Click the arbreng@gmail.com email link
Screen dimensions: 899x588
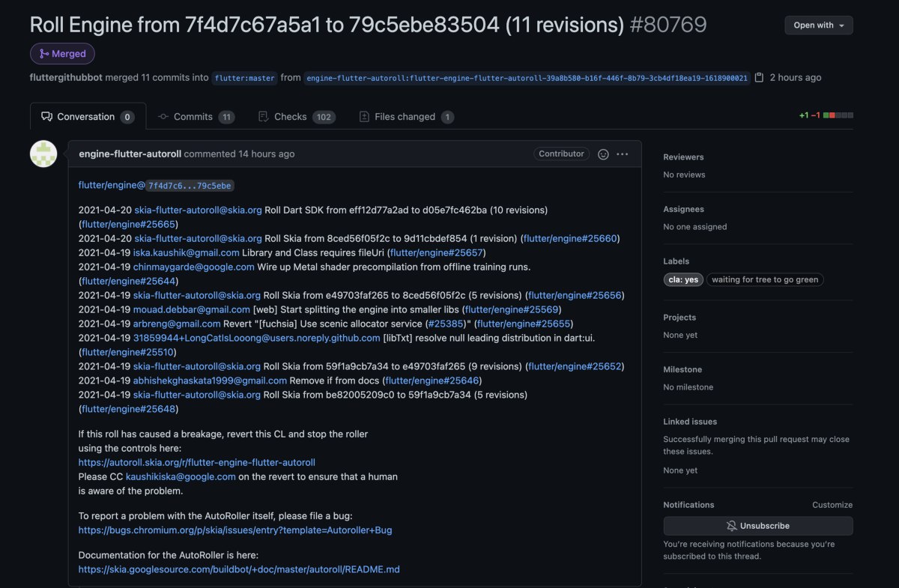click(x=177, y=324)
